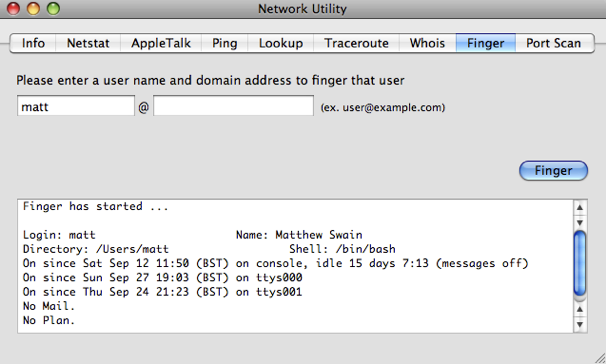Open the Lookup tab
606x364 pixels.
(x=281, y=43)
